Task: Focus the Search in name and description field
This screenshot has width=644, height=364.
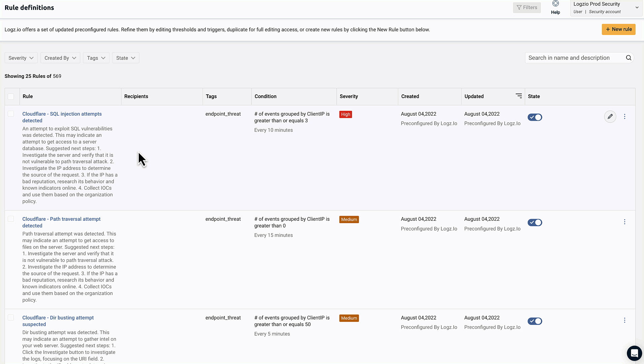Action: click(x=575, y=58)
